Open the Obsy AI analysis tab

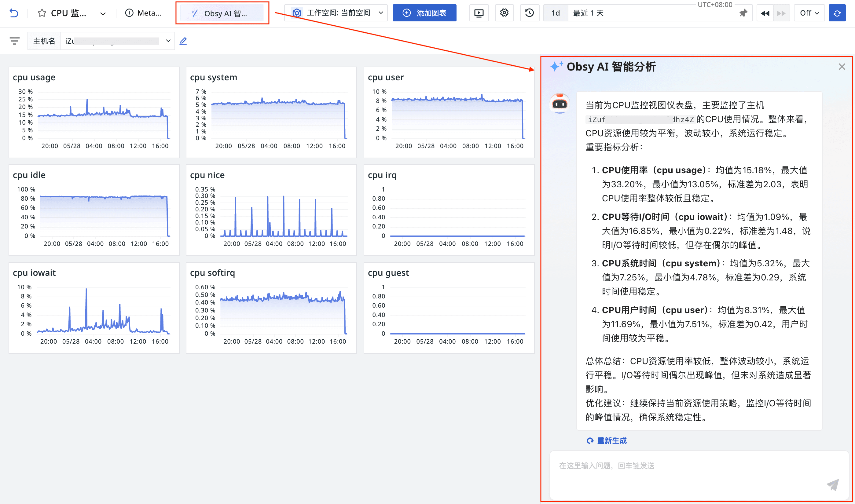(222, 13)
